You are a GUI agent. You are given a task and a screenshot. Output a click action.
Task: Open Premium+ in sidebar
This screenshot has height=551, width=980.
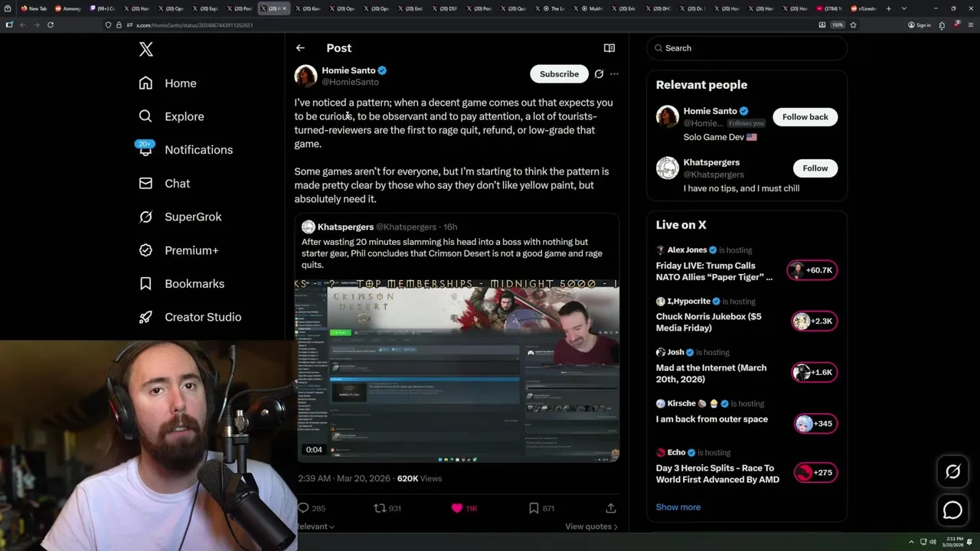pos(178,250)
